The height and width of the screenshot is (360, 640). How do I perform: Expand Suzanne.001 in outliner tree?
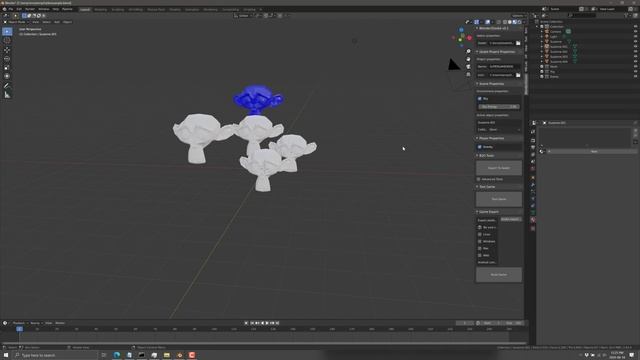(542, 47)
